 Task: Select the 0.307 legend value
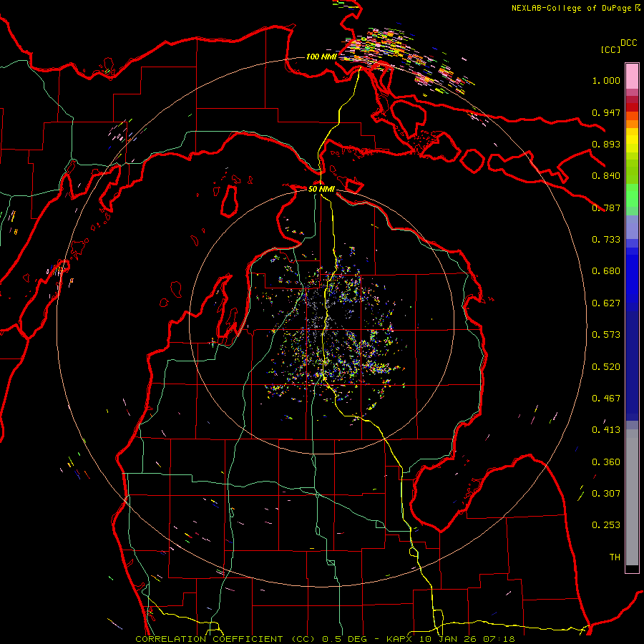[x=606, y=494]
